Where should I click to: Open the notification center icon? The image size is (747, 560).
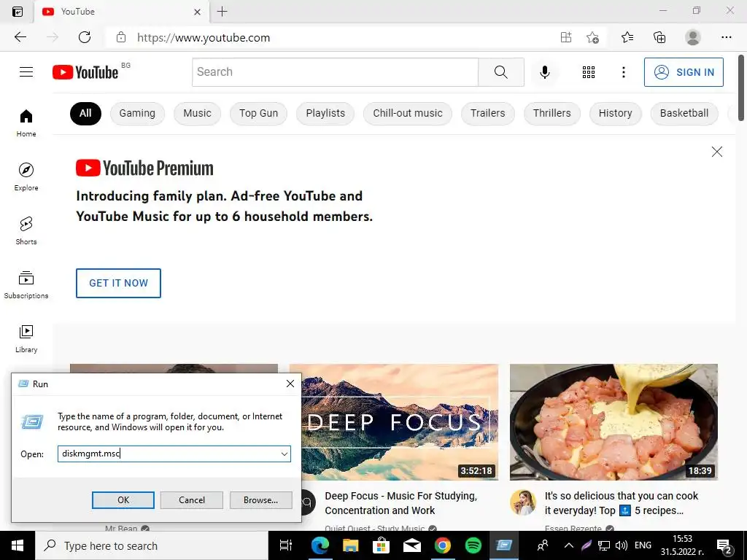pos(724,546)
